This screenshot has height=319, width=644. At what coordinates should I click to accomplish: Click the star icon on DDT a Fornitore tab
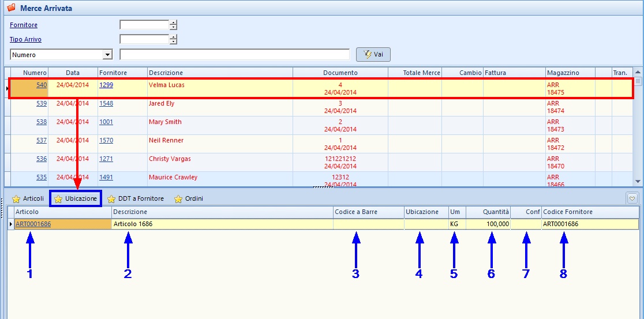click(111, 199)
